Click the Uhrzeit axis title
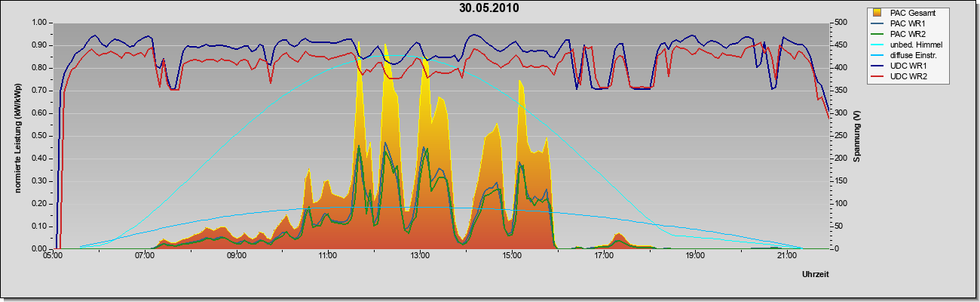The image size is (980, 302). point(816,275)
